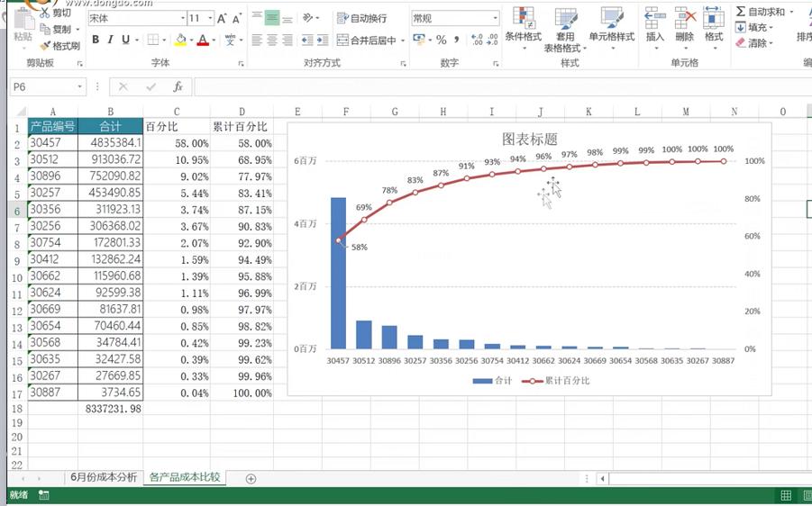
Task: Click the macro record status bar icon
Action: click(44, 495)
